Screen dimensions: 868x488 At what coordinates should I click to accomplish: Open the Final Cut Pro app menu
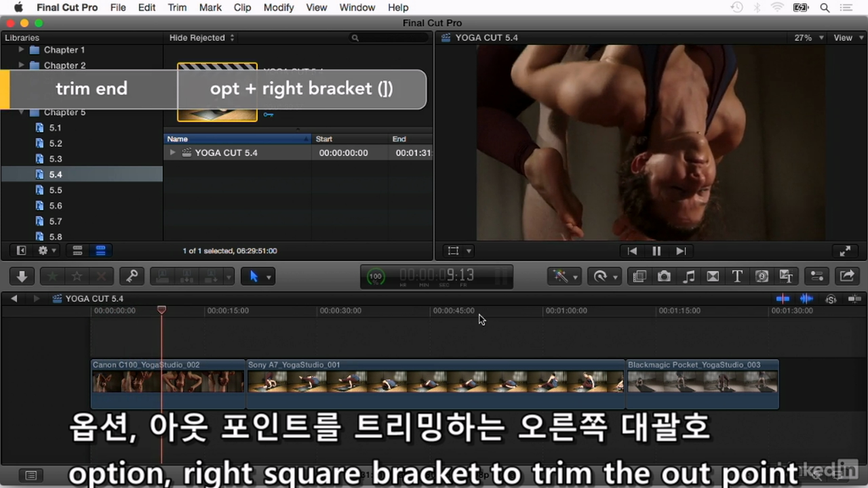coord(67,7)
